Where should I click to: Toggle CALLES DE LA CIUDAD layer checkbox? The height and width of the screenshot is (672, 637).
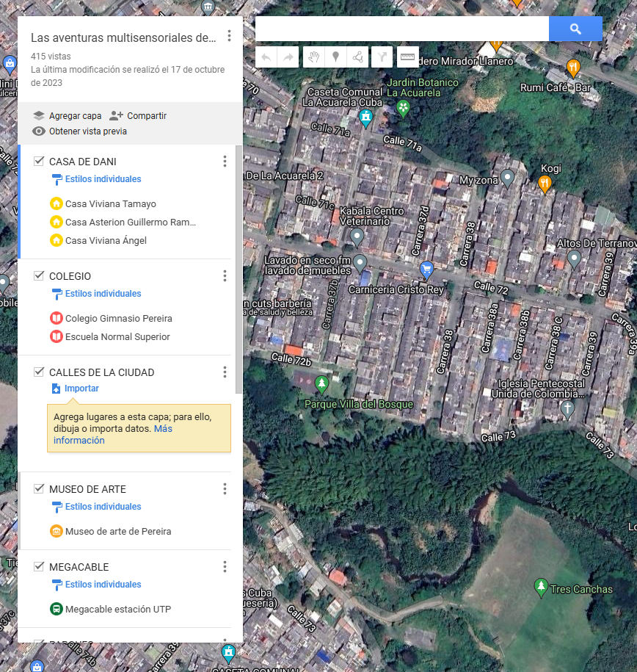tap(39, 372)
